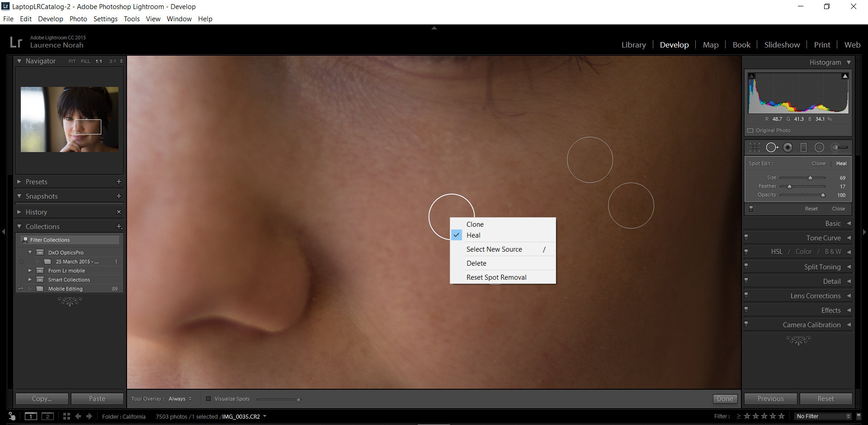
Task: Expand the History panel
Action: [x=19, y=212]
